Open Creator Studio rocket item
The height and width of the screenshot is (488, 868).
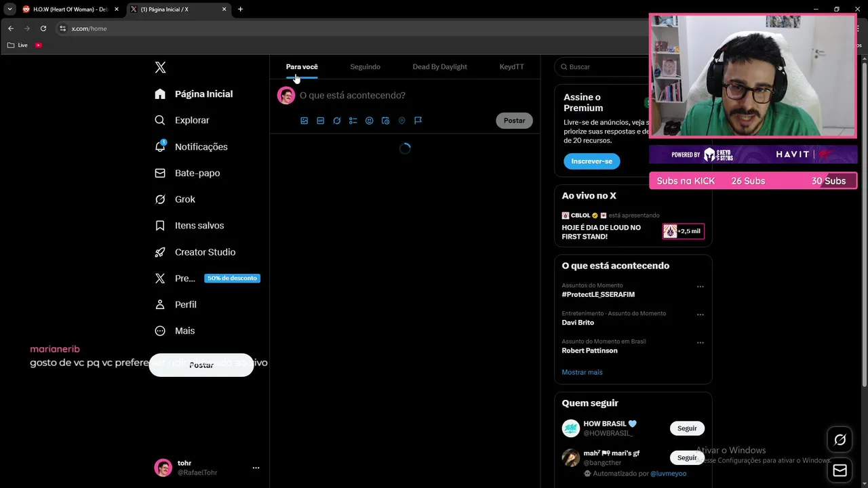[x=196, y=251]
